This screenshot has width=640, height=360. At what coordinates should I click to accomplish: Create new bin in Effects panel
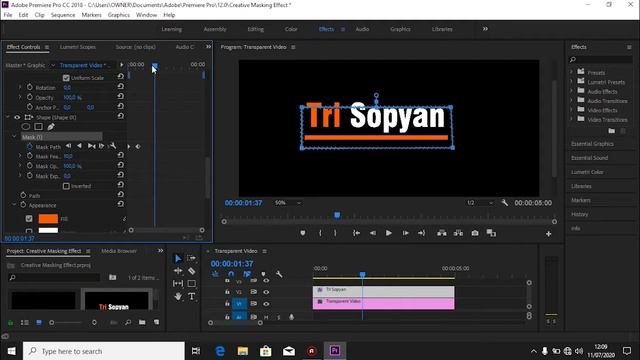coord(611,131)
